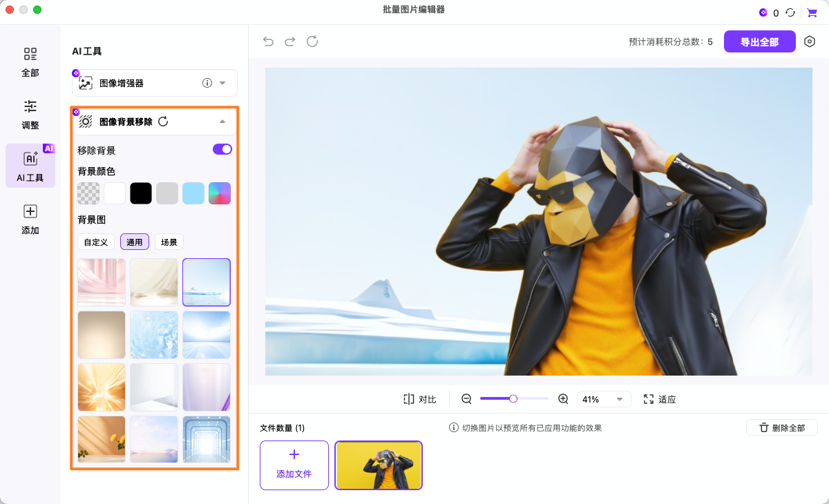This screenshot has width=829, height=504.
Task: Choose the black background color swatch
Action: point(141,193)
